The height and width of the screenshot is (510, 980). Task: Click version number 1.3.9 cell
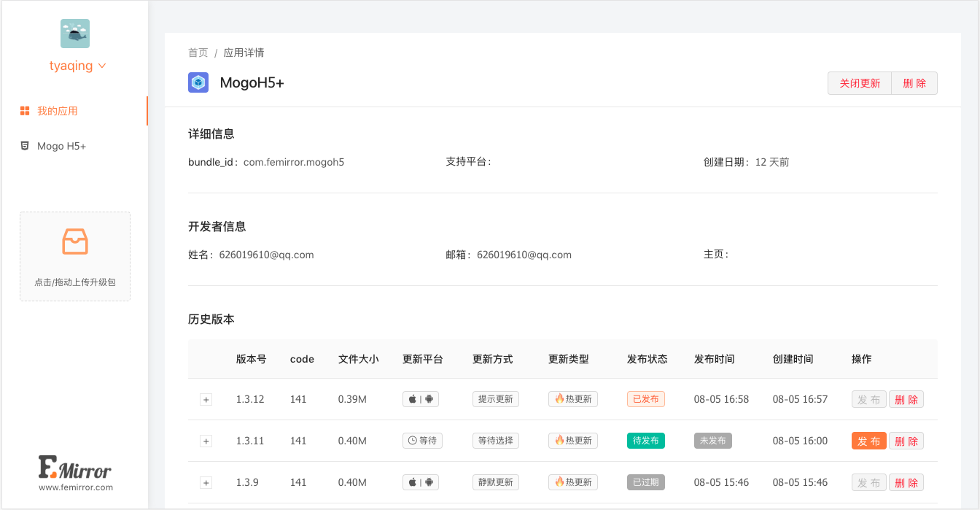point(247,482)
